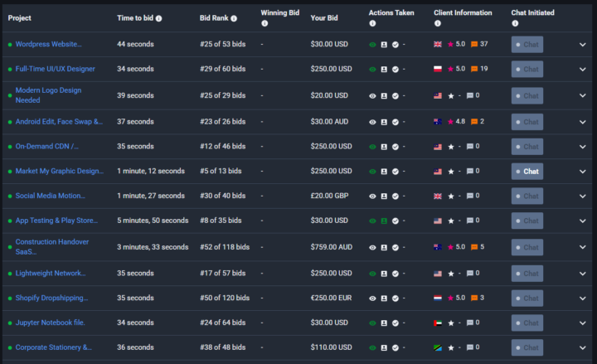The height and width of the screenshot is (364, 597).
Task: Click the Winning Bid info icon
Action: 265,23
